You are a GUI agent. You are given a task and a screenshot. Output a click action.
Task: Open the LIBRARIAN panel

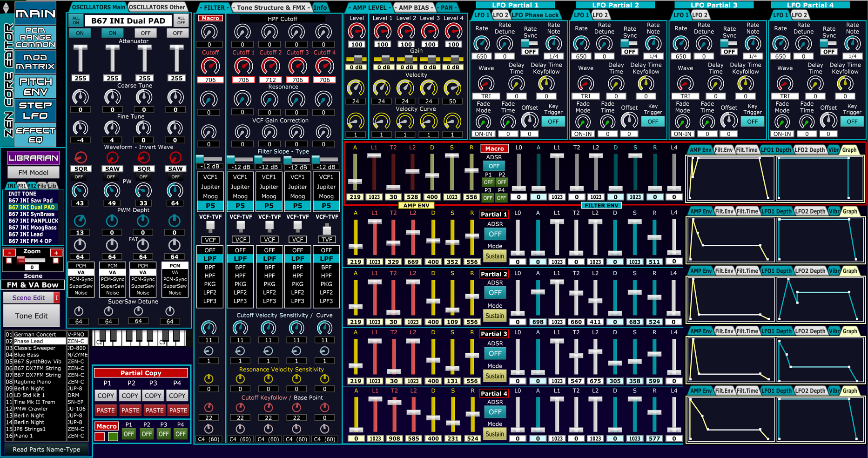coord(33,158)
